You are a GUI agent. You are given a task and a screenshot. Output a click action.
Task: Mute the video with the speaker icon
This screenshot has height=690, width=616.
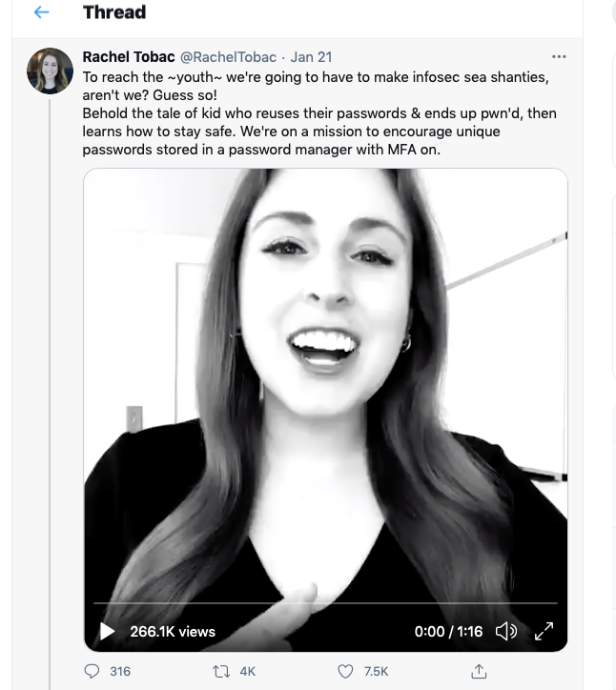pos(506,631)
